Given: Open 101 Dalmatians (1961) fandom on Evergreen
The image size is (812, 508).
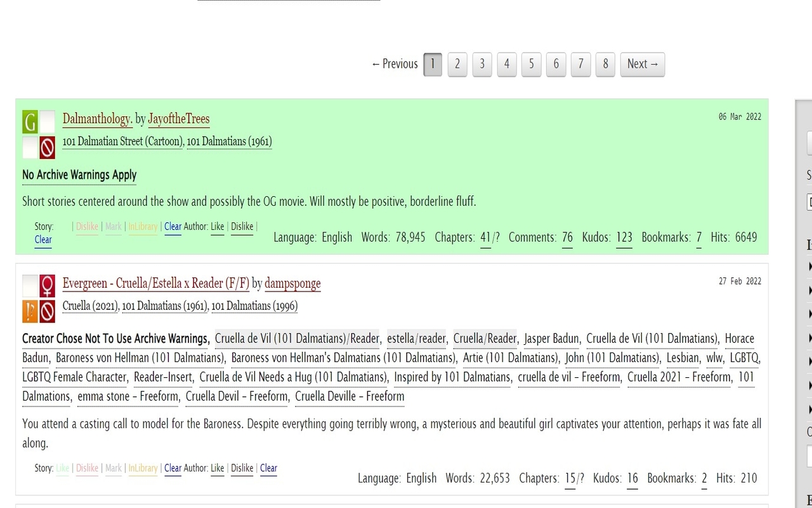Looking at the screenshot, I should tap(165, 306).
